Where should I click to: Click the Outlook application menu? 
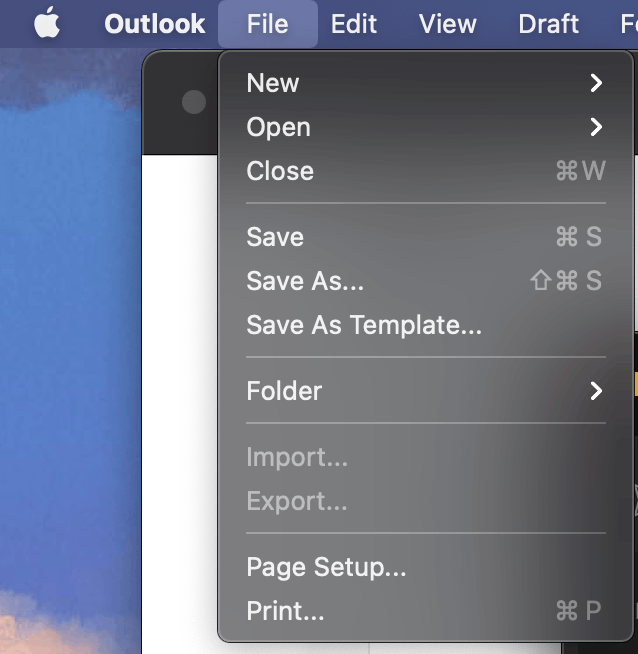point(154,24)
